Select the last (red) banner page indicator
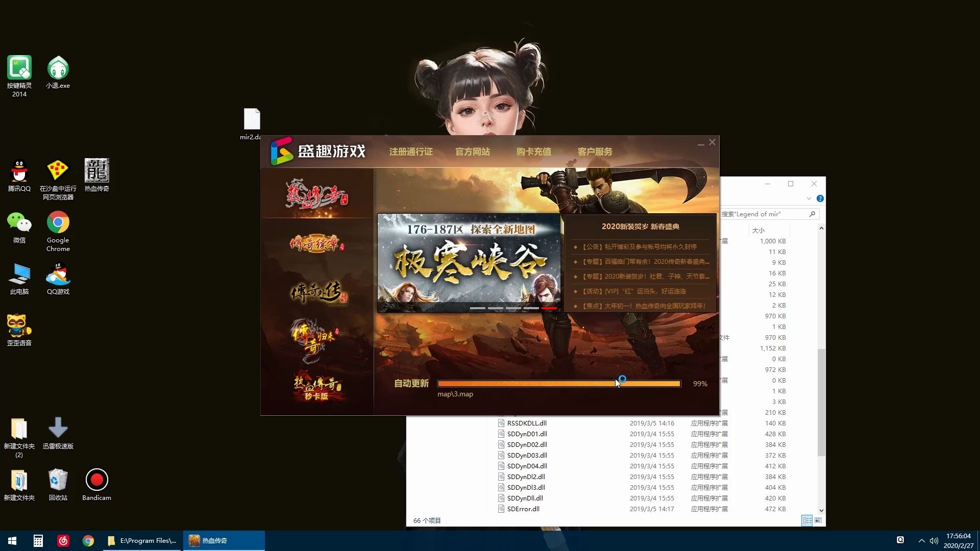Screen dimensions: 980x551 (549, 308)
